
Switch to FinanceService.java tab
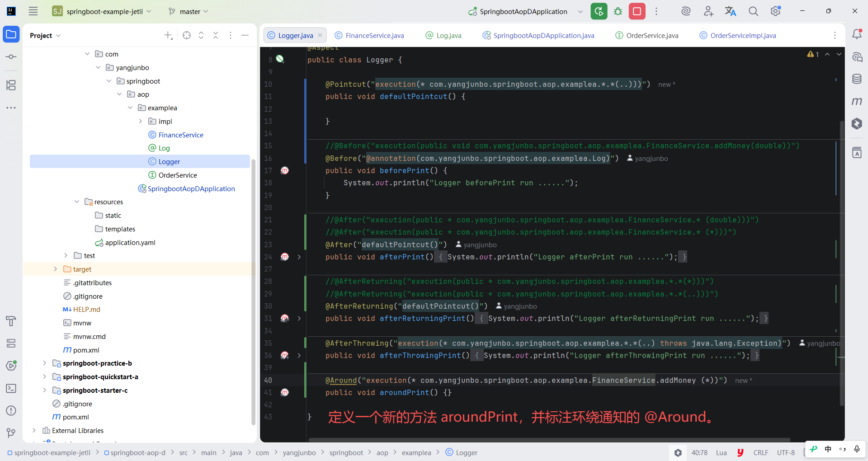pyautogui.click(x=369, y=35)
